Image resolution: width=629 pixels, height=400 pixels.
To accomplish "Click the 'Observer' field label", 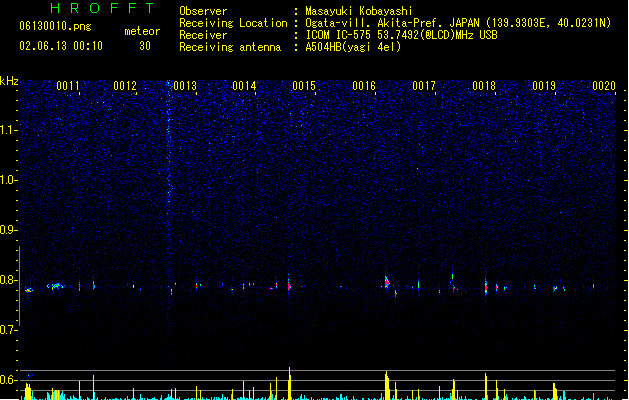I will (203, 11).
